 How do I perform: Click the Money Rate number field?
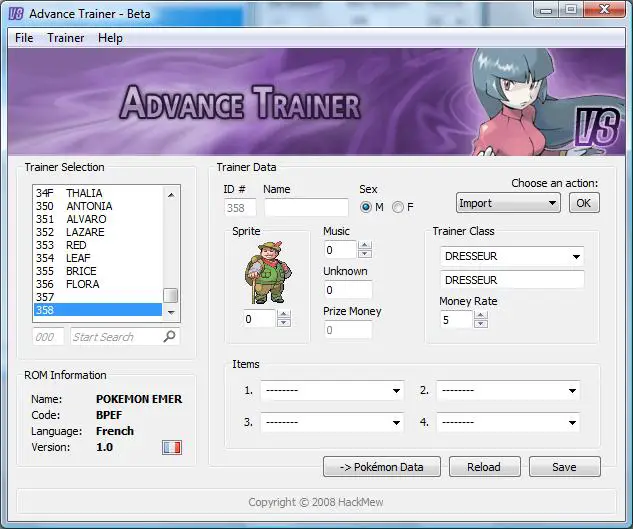(x=457, y=320)
